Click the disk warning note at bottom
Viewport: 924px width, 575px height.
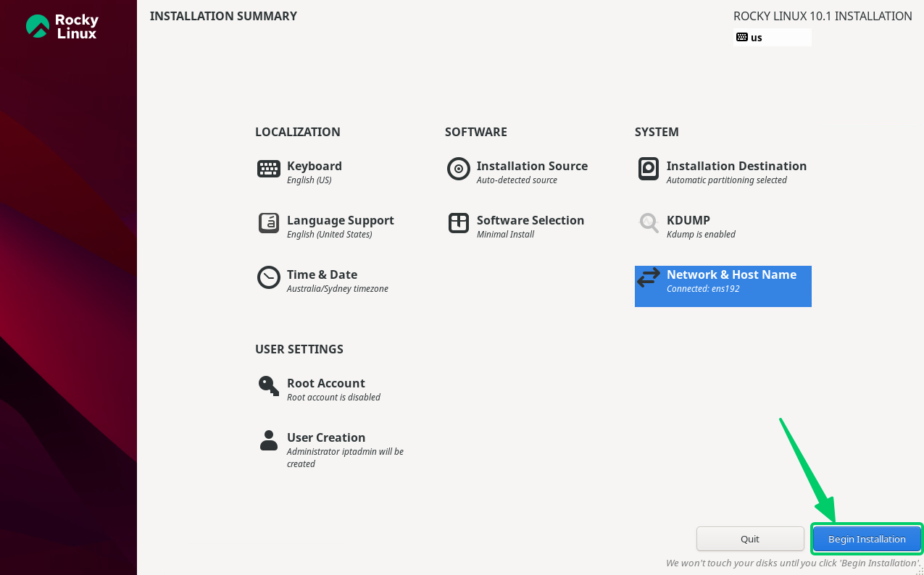click(x=794, y=563)
